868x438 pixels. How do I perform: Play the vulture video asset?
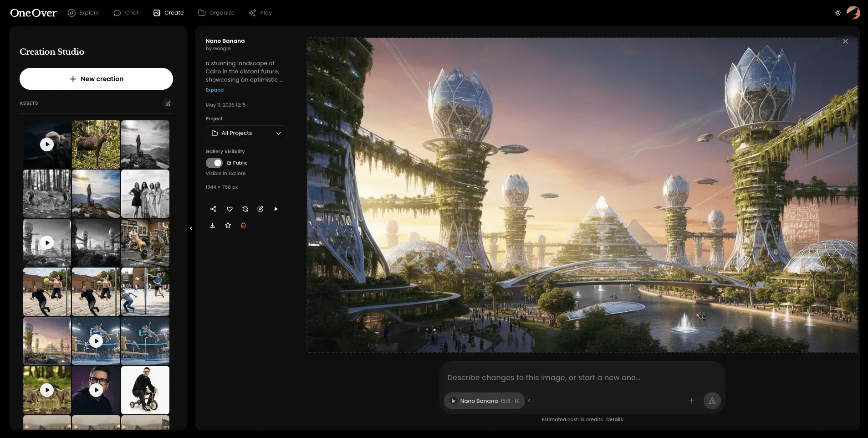click(x=47, y=144)
